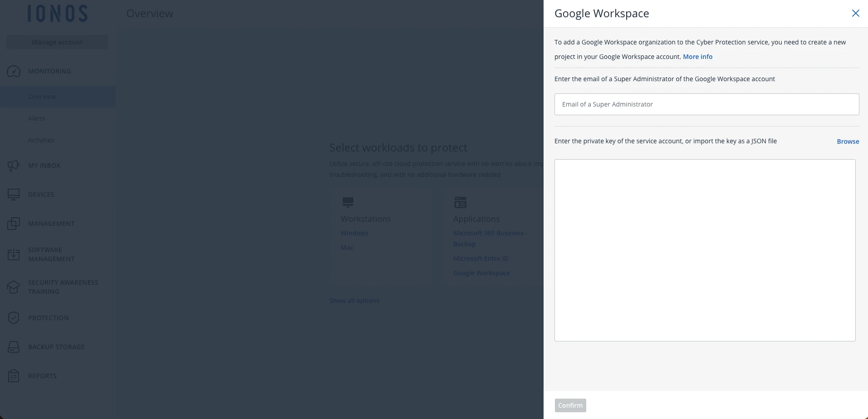Open the Protection section

(49, 318)
